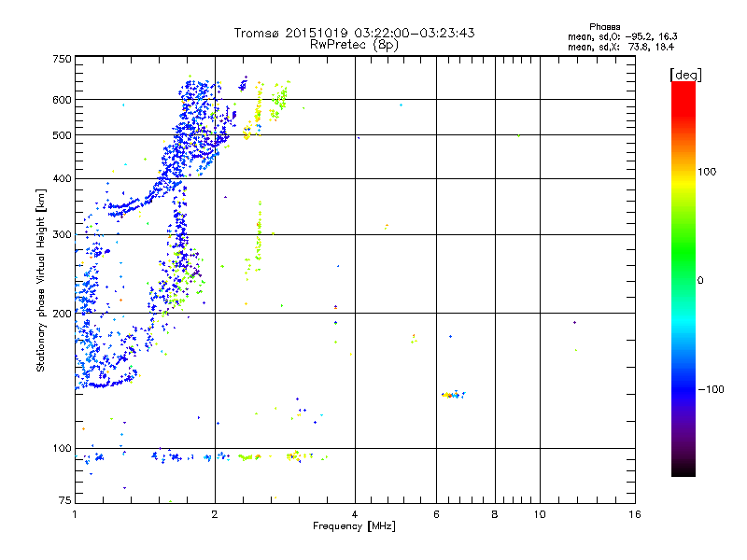Viewport: 747px width, 560px height.
Task: Click the x-axis '16' frequency label
Action: pyautogui.click(x=635, y=514)
